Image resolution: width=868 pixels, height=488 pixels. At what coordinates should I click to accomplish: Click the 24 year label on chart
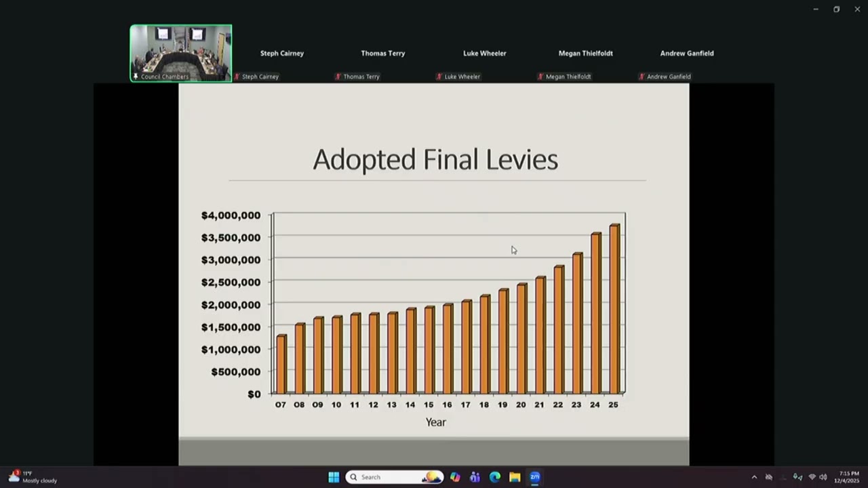[x=595, y=405]
